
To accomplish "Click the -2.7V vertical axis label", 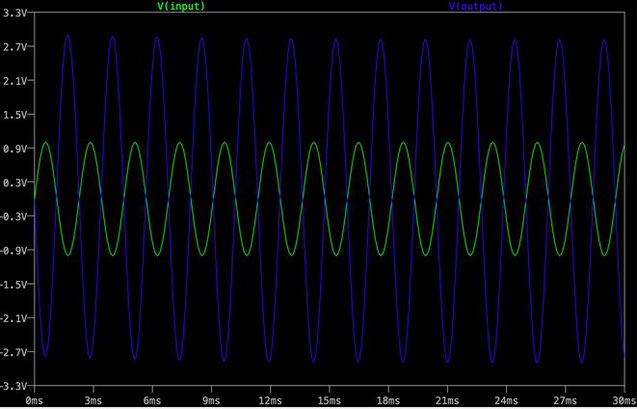I will pos(14,352).
